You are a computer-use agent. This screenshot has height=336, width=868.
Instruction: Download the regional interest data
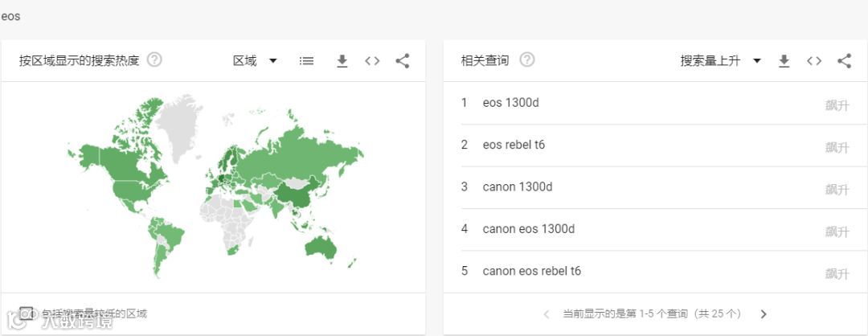[342, 61]
